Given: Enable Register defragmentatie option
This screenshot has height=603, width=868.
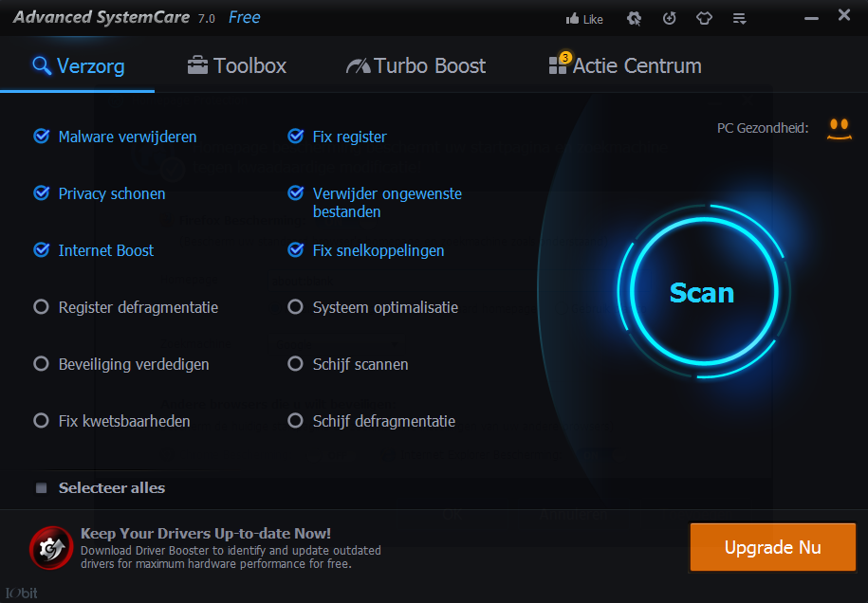Looking at the screenshot, I should point(41,307).
